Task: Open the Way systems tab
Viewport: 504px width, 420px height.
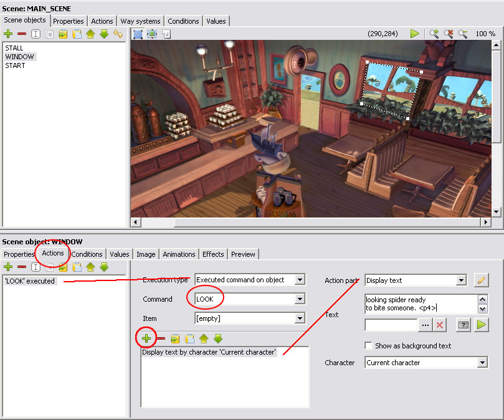Action: click(140, 21)
